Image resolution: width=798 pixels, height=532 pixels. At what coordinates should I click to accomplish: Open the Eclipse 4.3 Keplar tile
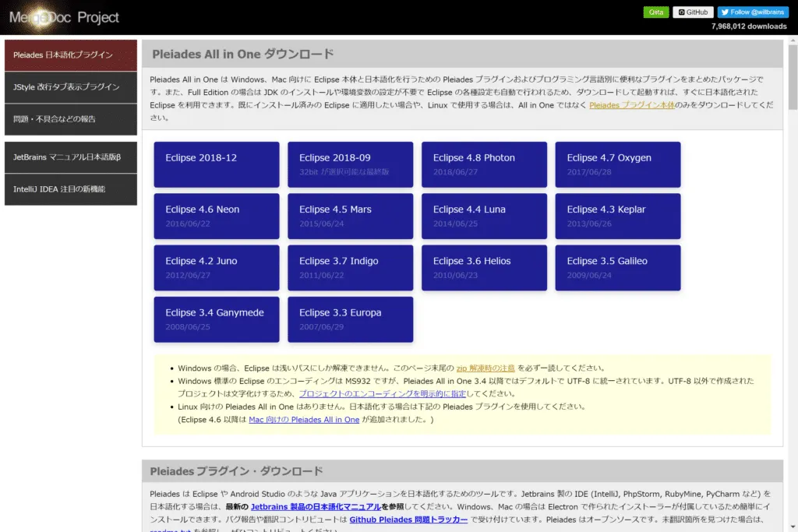[x=618, y=217]
